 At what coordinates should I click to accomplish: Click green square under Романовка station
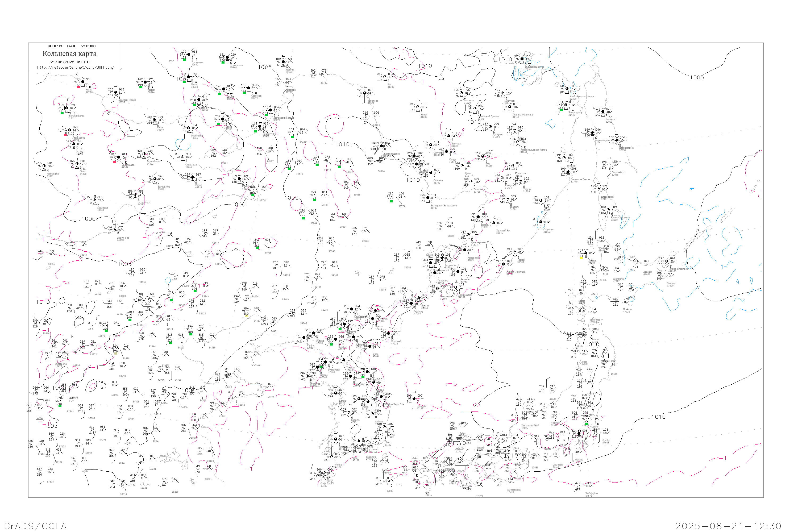(184, 59)
